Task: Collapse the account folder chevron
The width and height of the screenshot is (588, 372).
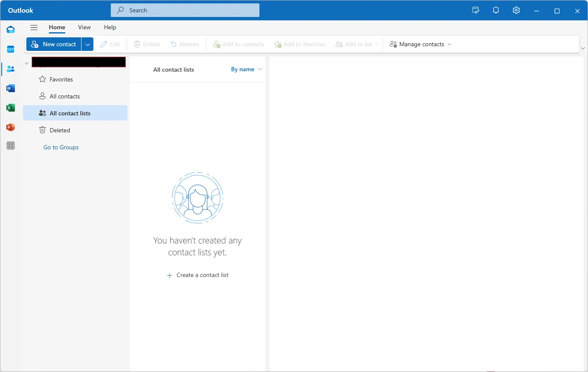Action: pyautogui.click(x=27, y=63)
